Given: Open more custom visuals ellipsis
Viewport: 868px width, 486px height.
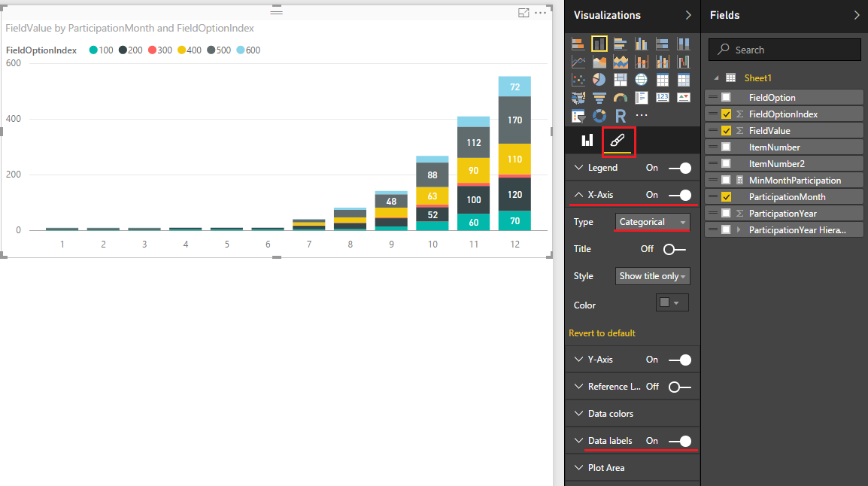Looking at the screenshot, I should pos(641,115).
